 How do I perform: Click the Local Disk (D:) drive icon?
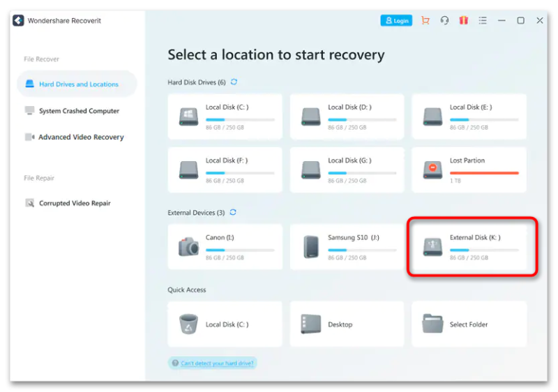point(310,116)
